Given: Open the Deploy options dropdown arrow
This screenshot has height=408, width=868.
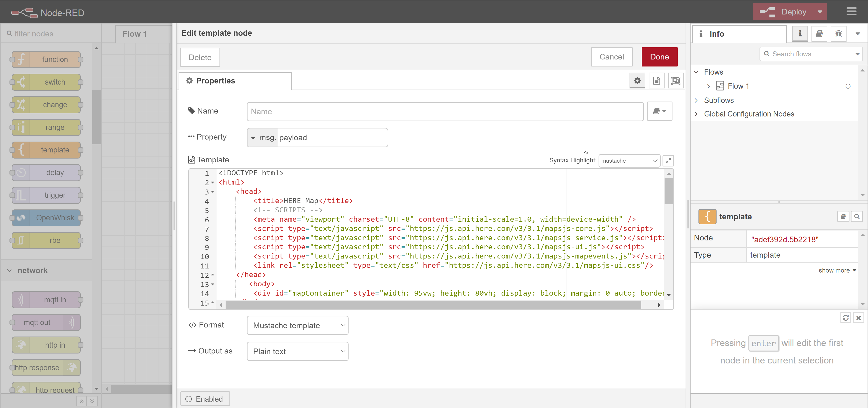Looking at the screenshot, I should point(820,12).
